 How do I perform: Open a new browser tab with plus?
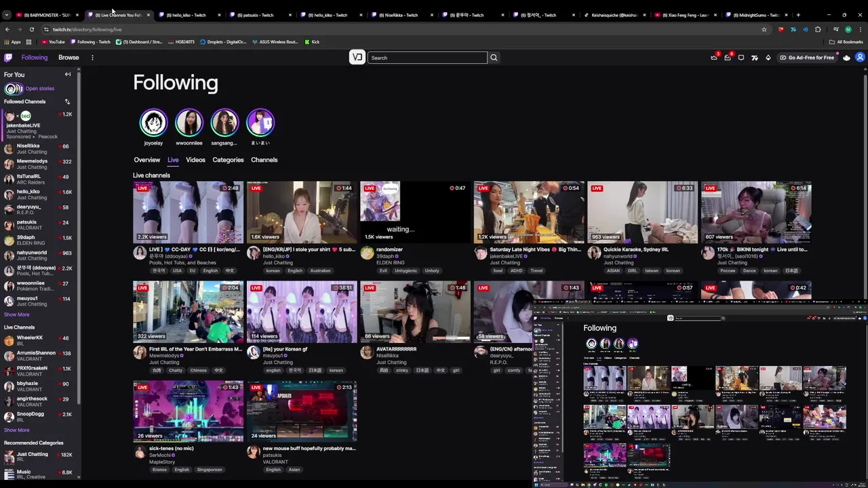798,15
